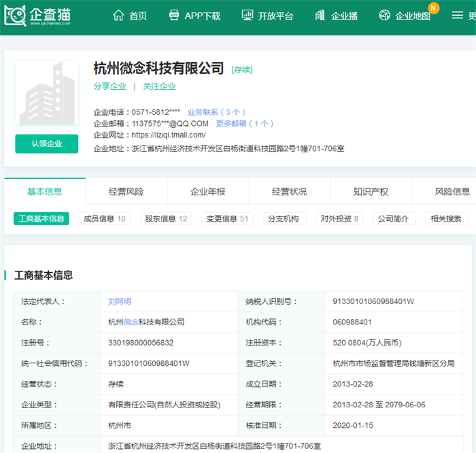Click term 2013-02-28 至 2079-06-06
The image size is (476, 453).
coord(379,405)
